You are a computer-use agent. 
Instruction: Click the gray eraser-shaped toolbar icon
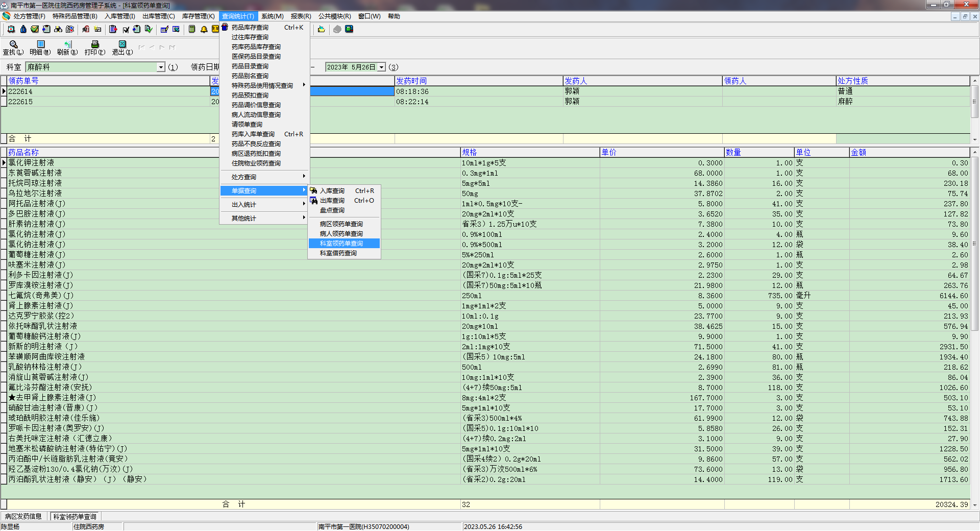point(337,29)
